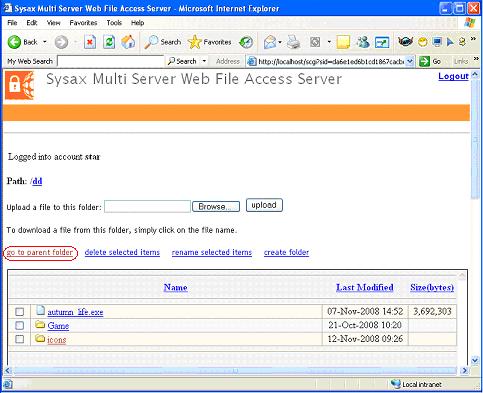The width and height of the screenshot is (483, 393).
Task: Open the Help menu
Action: coord(137,23)
